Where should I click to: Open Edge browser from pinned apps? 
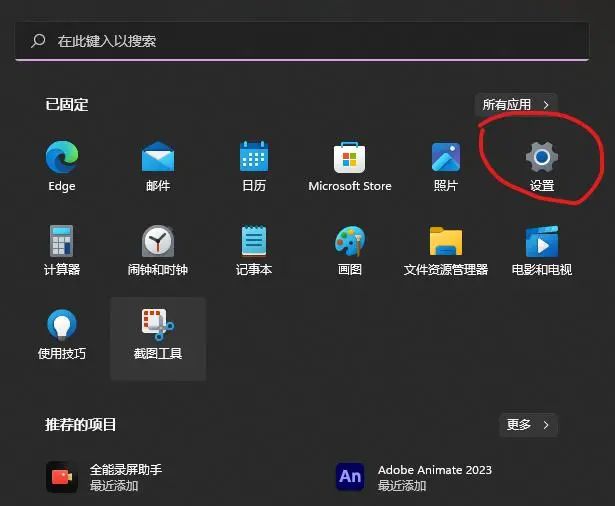point(62,166)
